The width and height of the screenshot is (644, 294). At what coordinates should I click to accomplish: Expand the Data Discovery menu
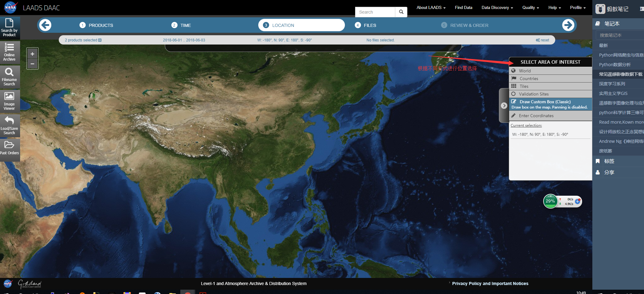tap(497, 7)
